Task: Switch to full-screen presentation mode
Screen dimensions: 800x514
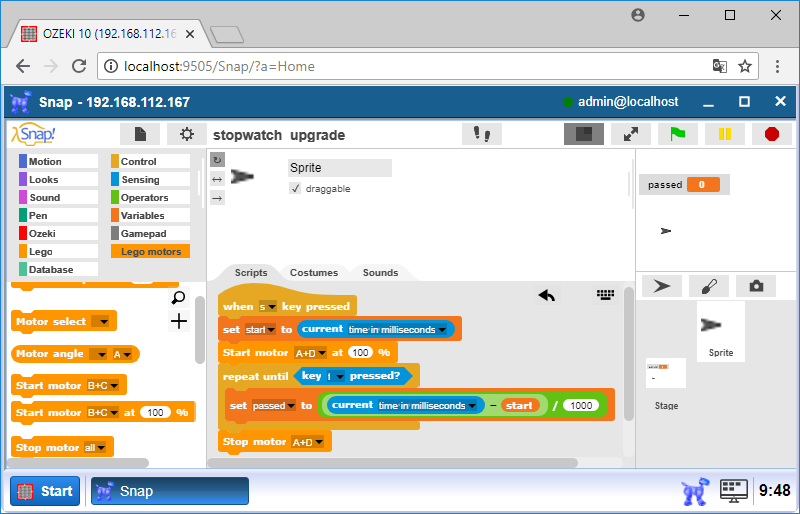Action: click(631, 134)
